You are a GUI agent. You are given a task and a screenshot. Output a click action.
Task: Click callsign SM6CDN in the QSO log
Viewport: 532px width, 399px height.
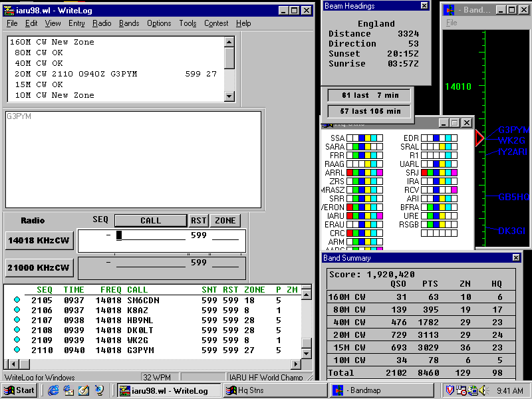tap(143, 301)
